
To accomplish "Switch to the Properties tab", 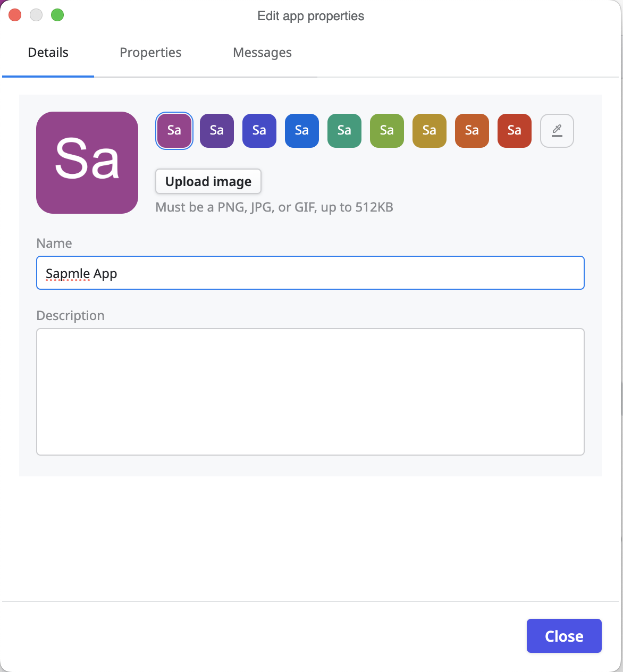I will (x=150, y=52).
